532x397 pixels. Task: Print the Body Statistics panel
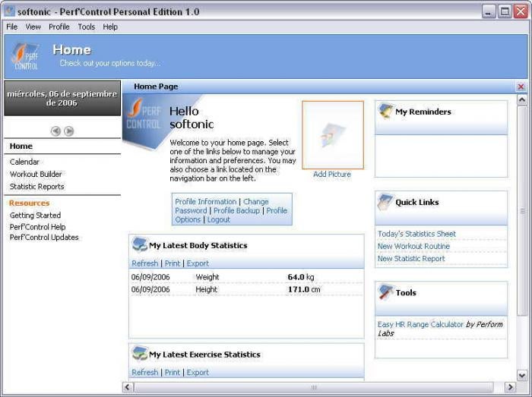[173, 263]
